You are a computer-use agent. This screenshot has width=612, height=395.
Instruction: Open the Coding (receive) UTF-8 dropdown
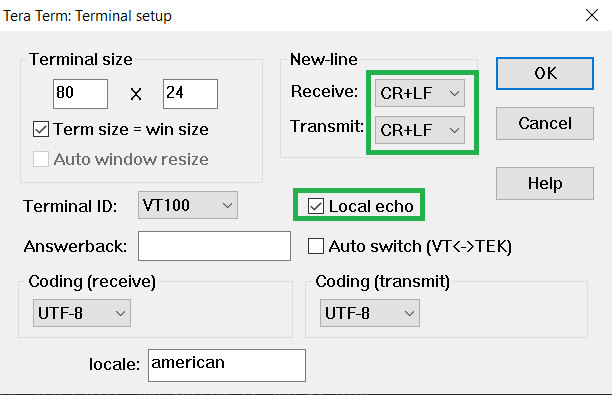pyautogui.click(x=82, y=313)
